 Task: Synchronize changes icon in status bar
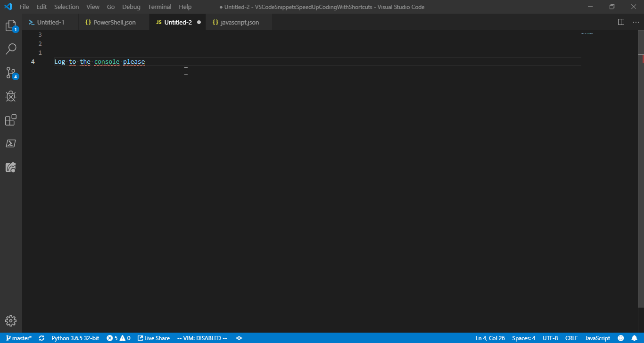point(41,338)
